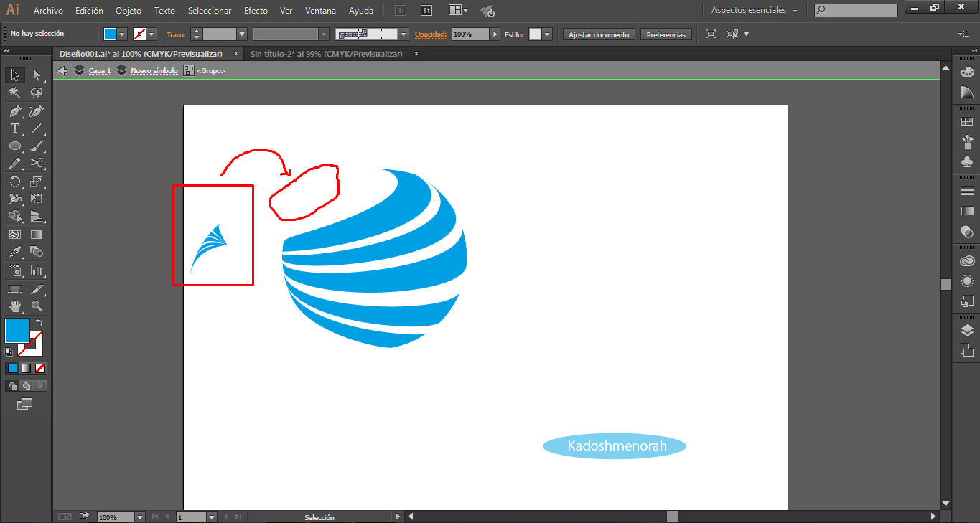The image size is (980, 523).
Task: Select the Line Segment tool
Action: (x=37, y=129)
